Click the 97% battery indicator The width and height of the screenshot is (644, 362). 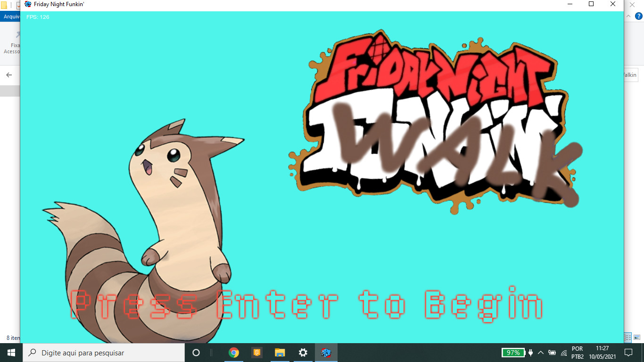(513, 353)
